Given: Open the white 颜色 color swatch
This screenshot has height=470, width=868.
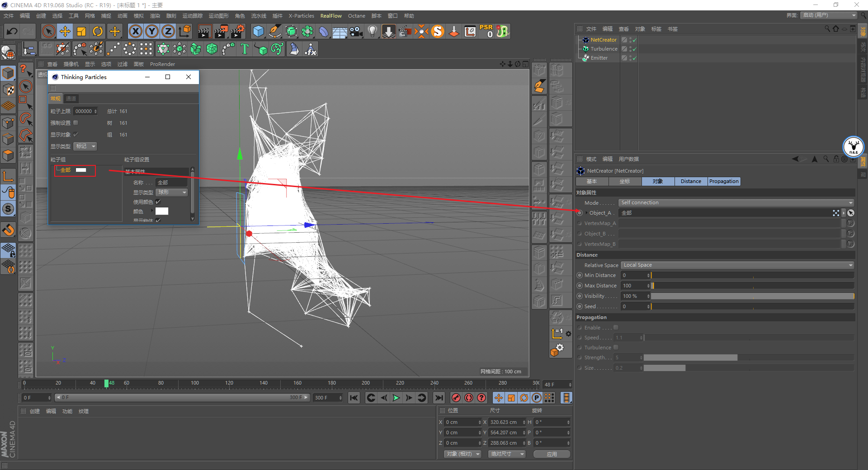Looking at the screenshot, I should [x=162, y=211].
